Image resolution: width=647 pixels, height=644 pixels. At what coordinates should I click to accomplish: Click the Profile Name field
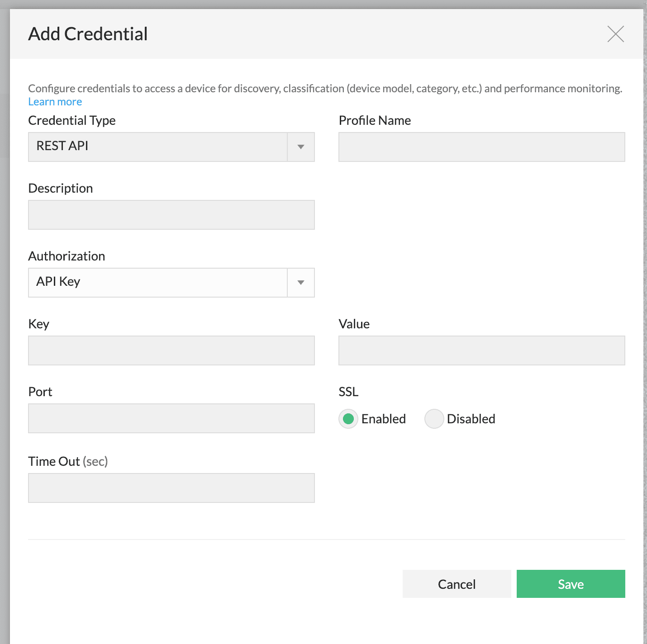click(x=481, y=147)
